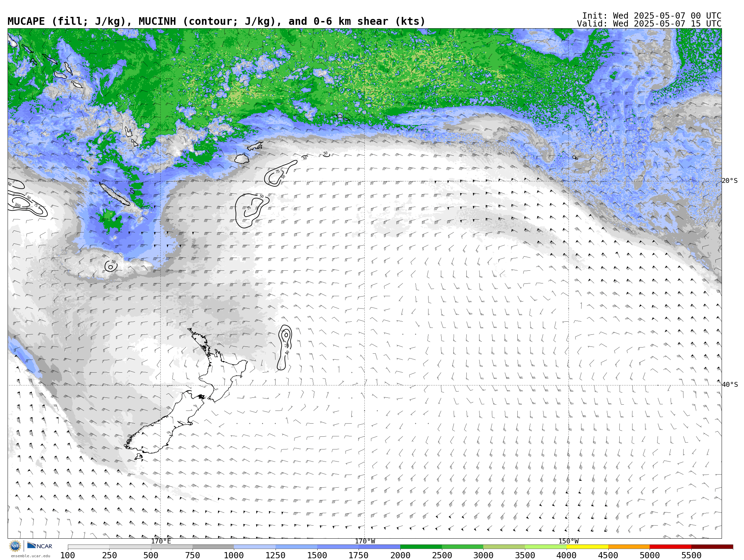744x560 pixels.
Task: Click the colorbar tick label 1000
Action: pyautogui.click(x=234, y=555)
